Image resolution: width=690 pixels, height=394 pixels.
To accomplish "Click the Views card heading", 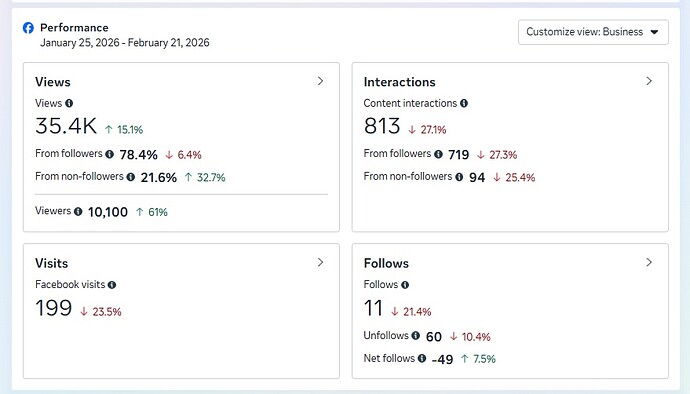I will coord(53,82).
